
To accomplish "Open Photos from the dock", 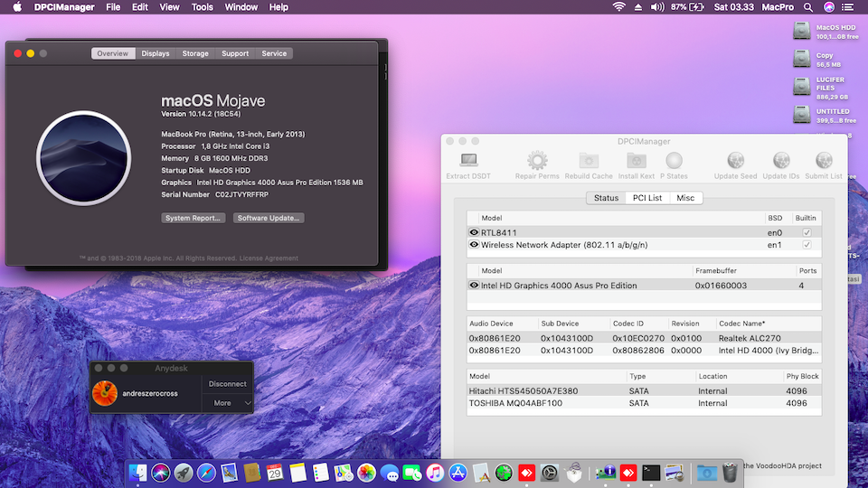I will 366,473.
